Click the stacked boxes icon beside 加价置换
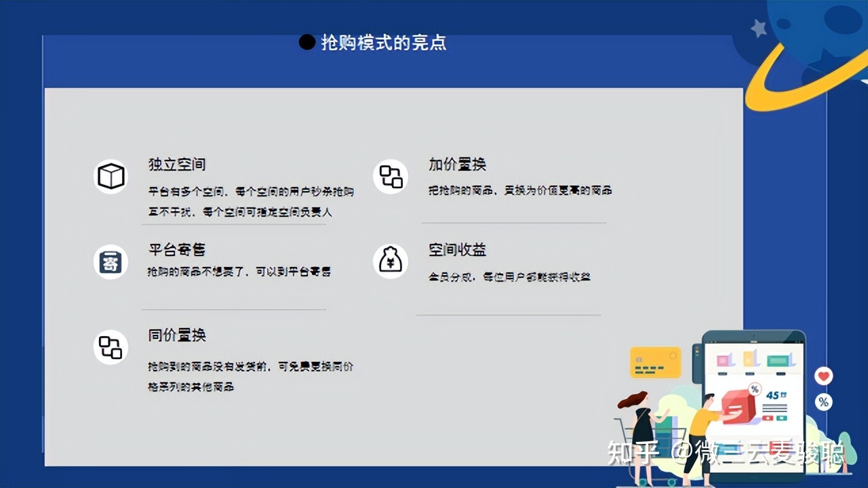868x488 pixels. click(390, 176)
